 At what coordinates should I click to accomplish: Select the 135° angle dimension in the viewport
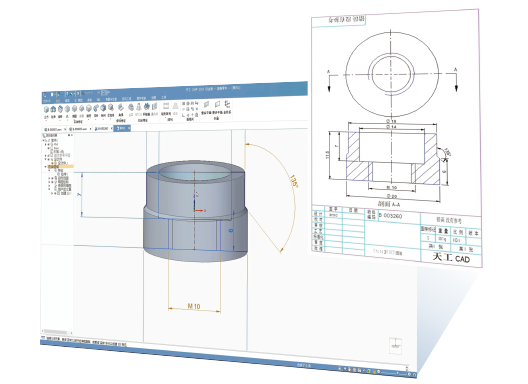[294, 182]
